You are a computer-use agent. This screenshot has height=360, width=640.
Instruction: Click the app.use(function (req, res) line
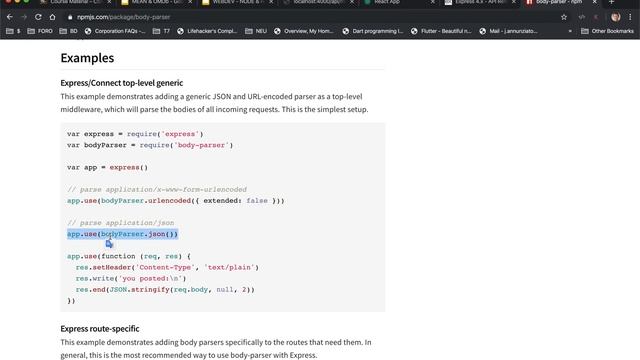[x=129, y=256]
